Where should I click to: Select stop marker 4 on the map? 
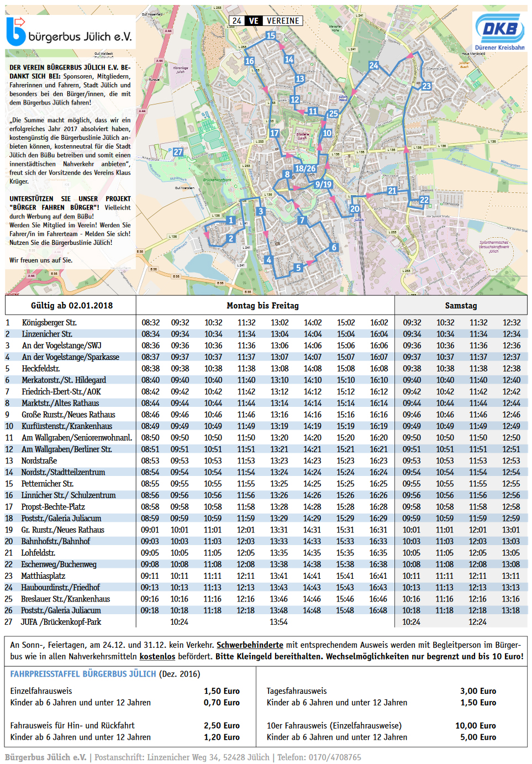pos(268,260)
